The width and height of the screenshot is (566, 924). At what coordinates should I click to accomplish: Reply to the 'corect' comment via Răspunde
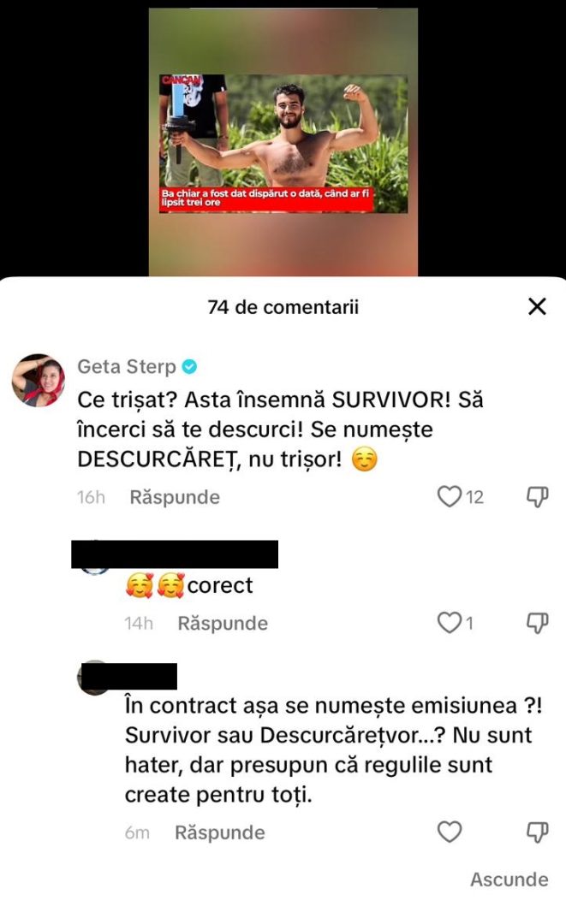pos(223,624)
